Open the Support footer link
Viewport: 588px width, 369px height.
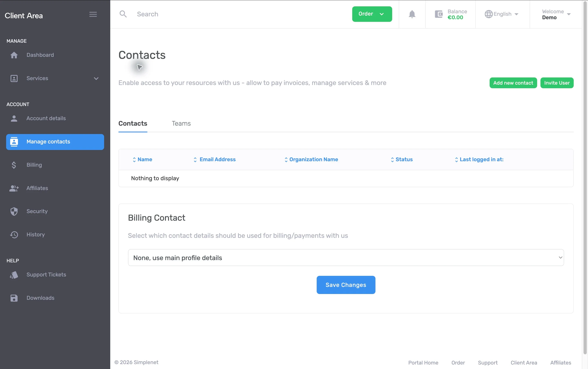coord(488,363)
